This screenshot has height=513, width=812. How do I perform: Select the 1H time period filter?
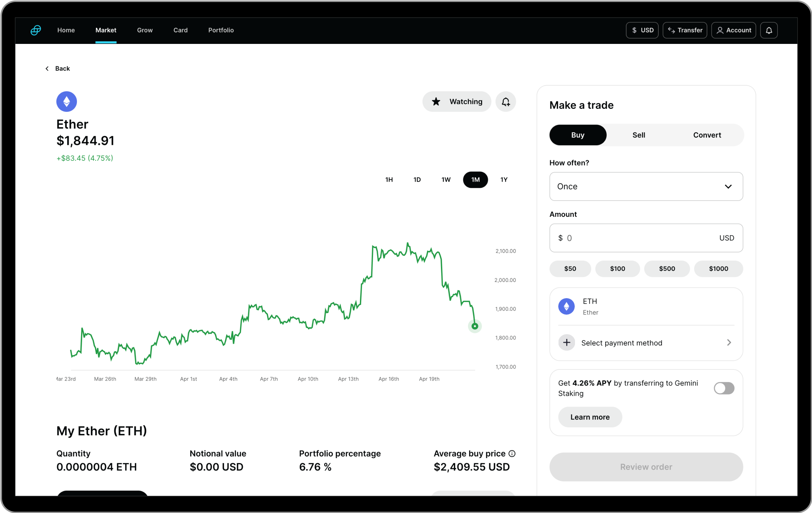pos(389,180)
